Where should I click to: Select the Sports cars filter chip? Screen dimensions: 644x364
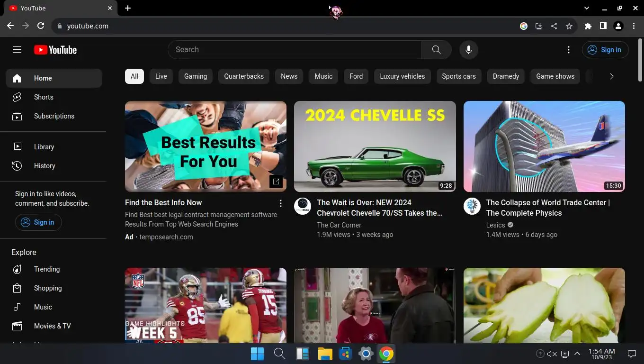(459, 76)
